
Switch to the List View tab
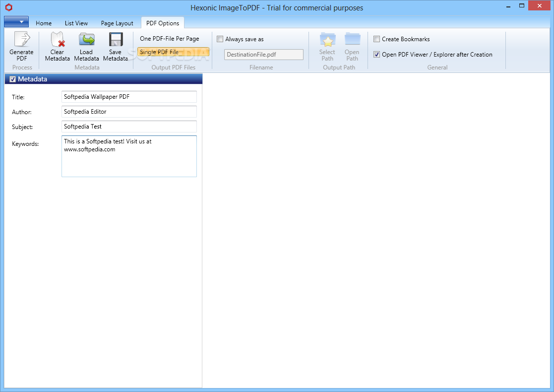76,23
